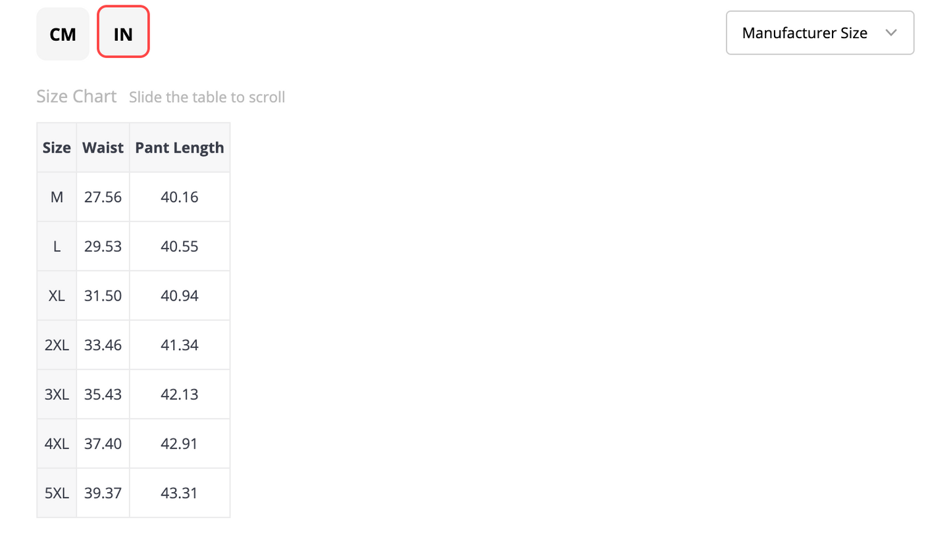The width and height of the screenshot is (951, 560).
Task: Click waist value 27.56
Action: [103, 197]
